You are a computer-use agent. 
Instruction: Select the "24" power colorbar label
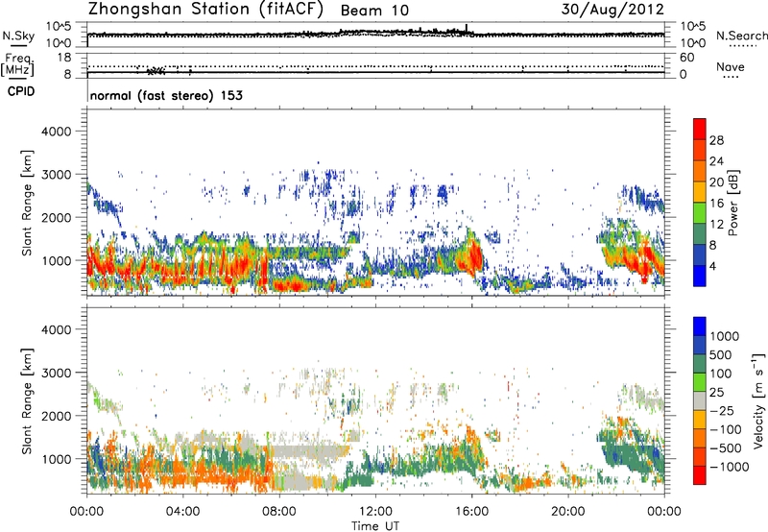coord(716,161)
